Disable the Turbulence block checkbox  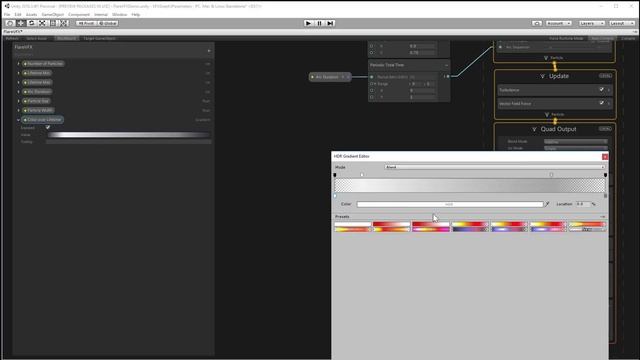(x=601, y=89)
